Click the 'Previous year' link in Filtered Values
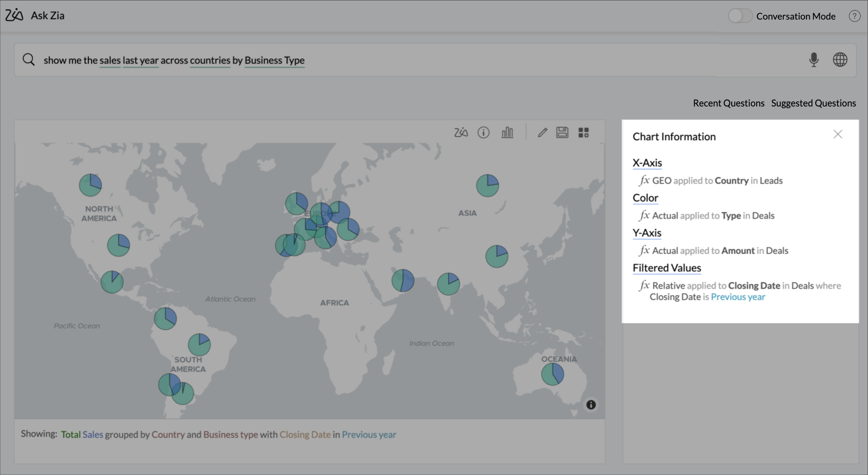868x475 pixels. 738,297
